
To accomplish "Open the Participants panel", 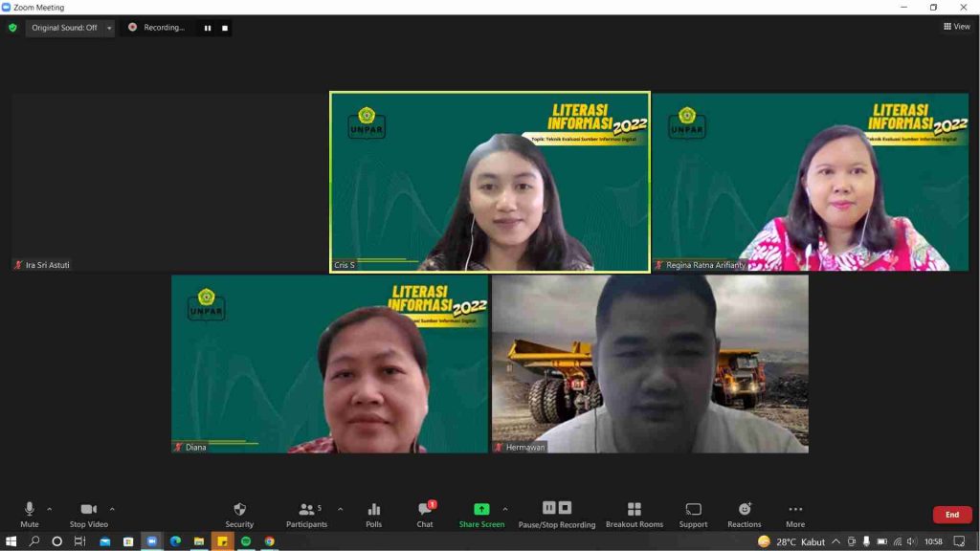I will coord(306,514).
